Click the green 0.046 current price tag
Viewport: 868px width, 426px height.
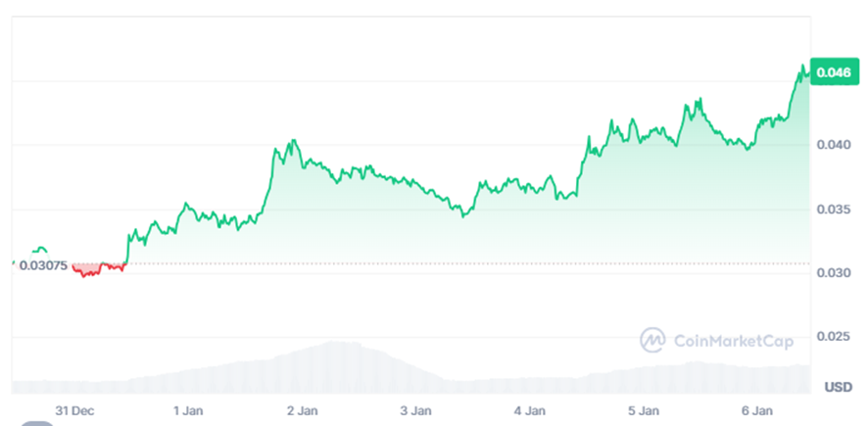pos(832,72)
